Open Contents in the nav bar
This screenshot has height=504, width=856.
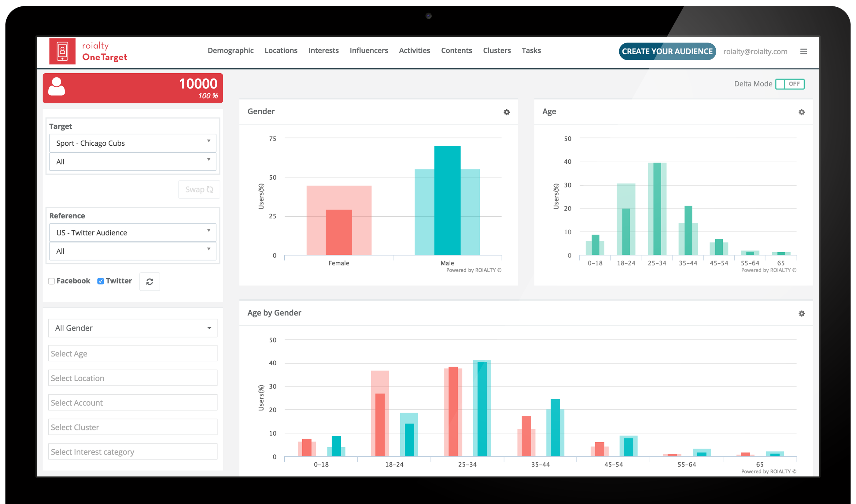[x=456, y=51]
